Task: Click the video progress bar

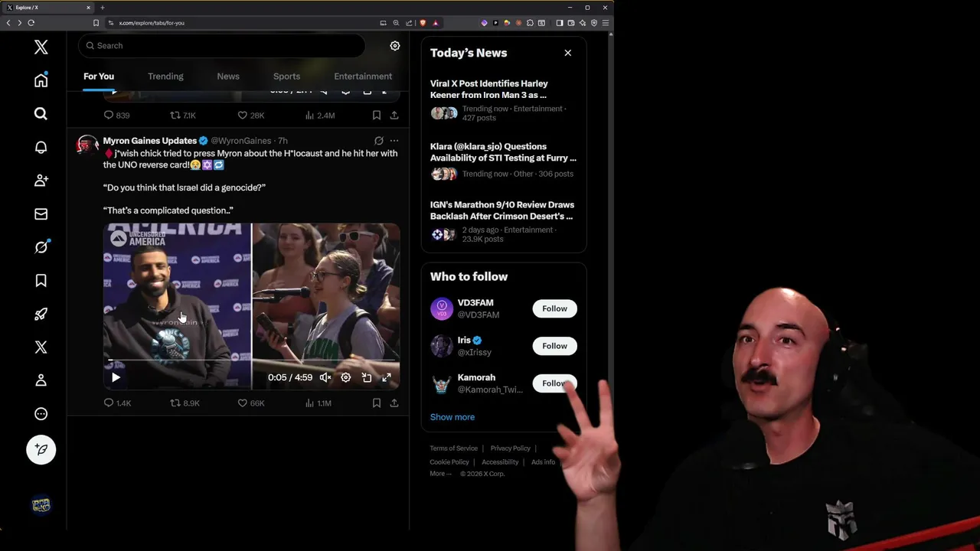Action: click(252, 360)
